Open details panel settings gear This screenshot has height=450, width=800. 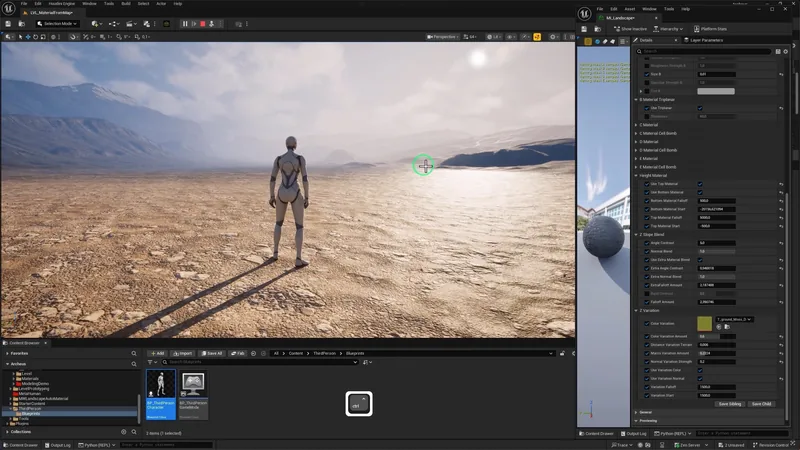(x=786, y=52)
